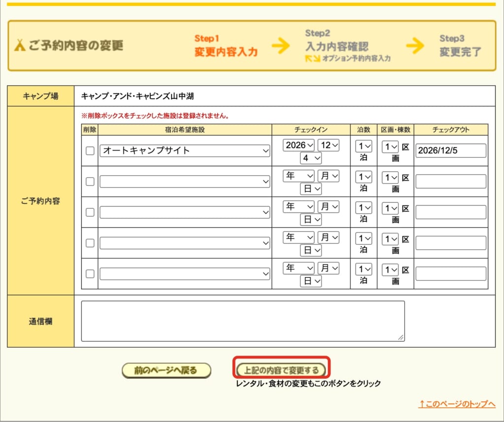504x422 pixels.
Task: Open the empty facility dropdown in the third row
Action: [x=185, y=212]
